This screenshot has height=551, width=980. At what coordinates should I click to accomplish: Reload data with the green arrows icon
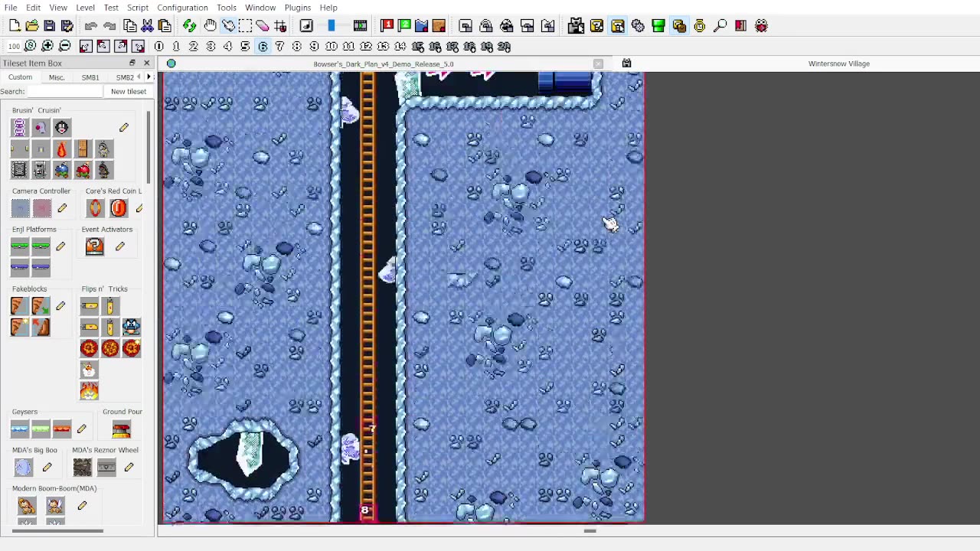point(189,26)
